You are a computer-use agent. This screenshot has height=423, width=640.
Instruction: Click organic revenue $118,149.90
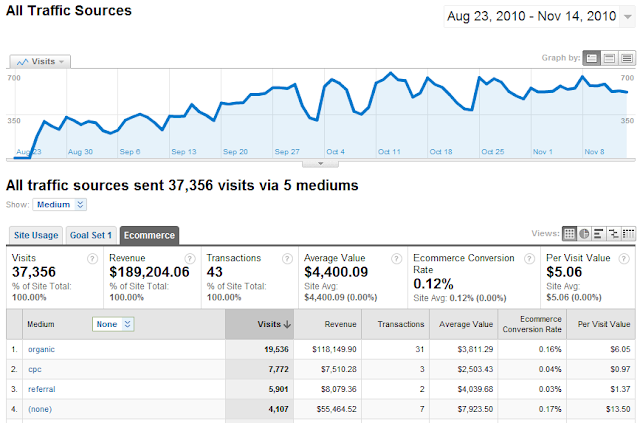[x=334, y=350]
